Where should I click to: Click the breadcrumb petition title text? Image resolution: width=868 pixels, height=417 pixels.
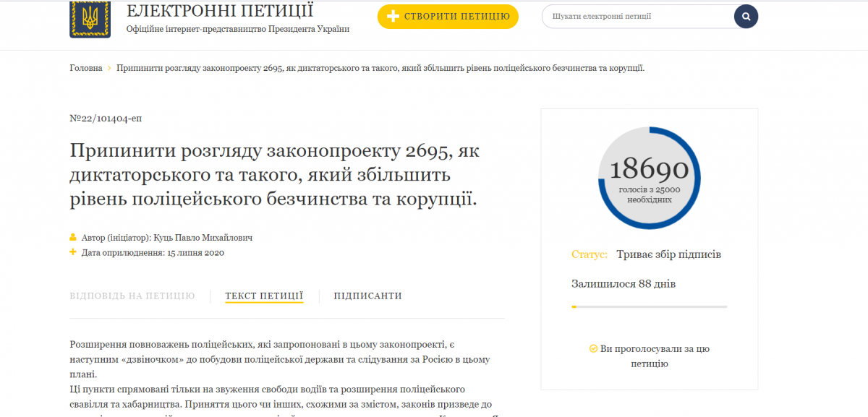point(380,68)
